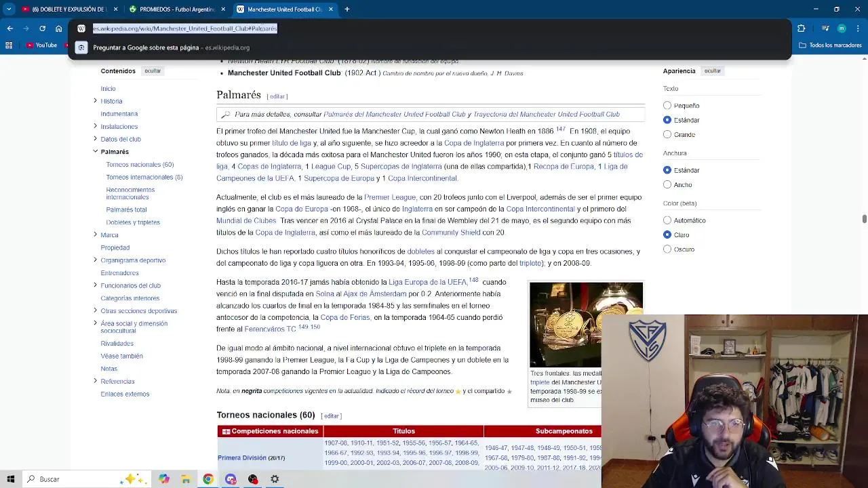The image size is (868, 488).
Task: Open the Chrome extensions puzzle icon
Action: pos(801,28)
